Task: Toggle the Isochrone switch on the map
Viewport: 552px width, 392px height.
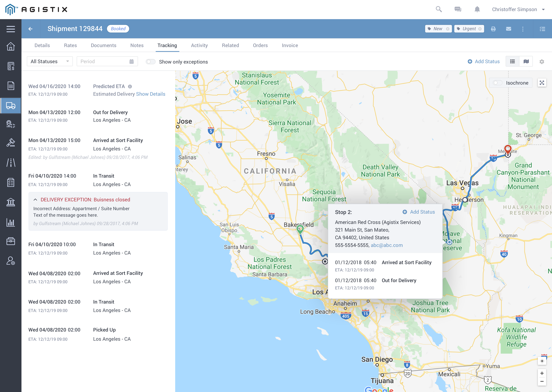Action: coord(498,83)
